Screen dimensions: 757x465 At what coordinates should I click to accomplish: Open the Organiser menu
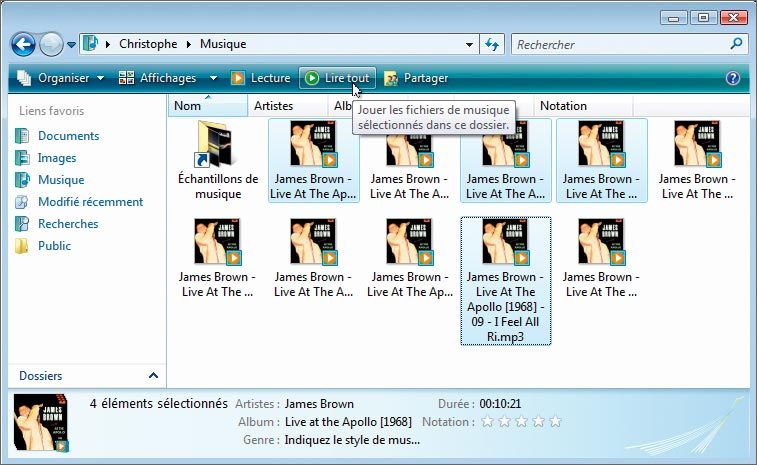click(x=60, y=78)
